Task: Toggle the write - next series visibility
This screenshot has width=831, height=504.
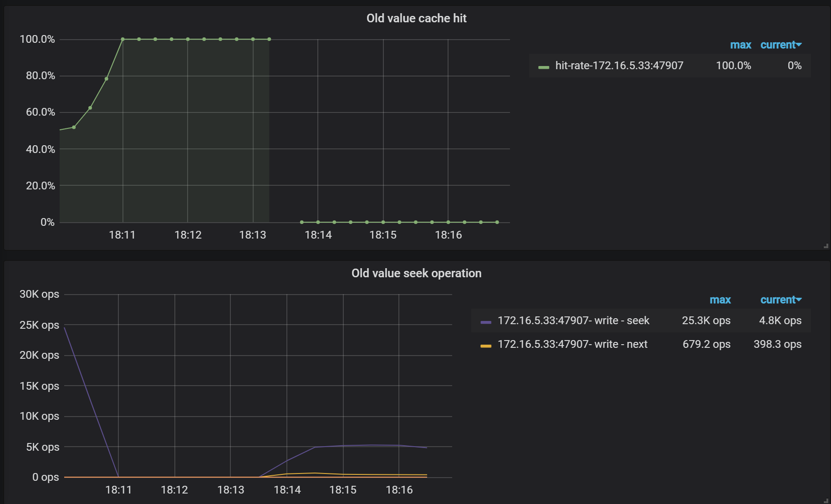Action: point(572,345)
